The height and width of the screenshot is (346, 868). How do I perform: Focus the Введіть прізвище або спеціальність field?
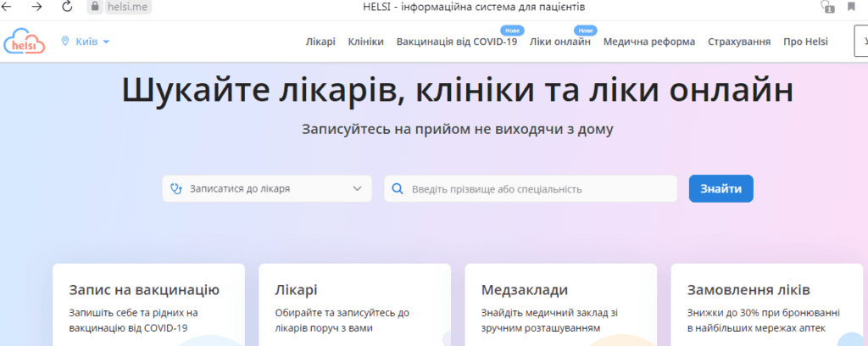pyautogui.click(x=531, y=189)
